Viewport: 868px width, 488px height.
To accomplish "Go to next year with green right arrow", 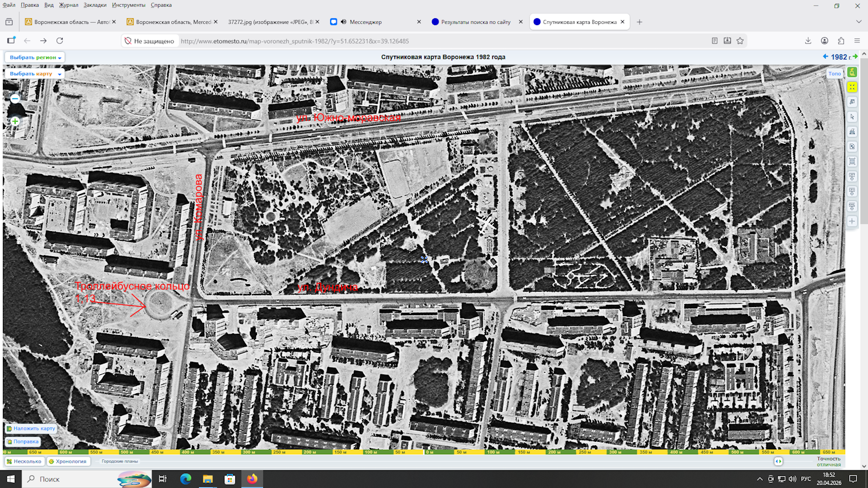I will [x=855, y=57].
